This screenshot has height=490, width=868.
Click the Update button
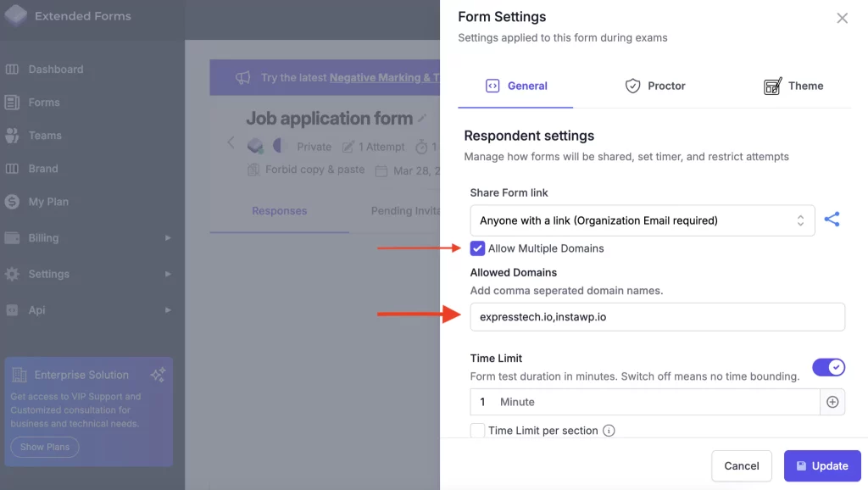point(821,465)
